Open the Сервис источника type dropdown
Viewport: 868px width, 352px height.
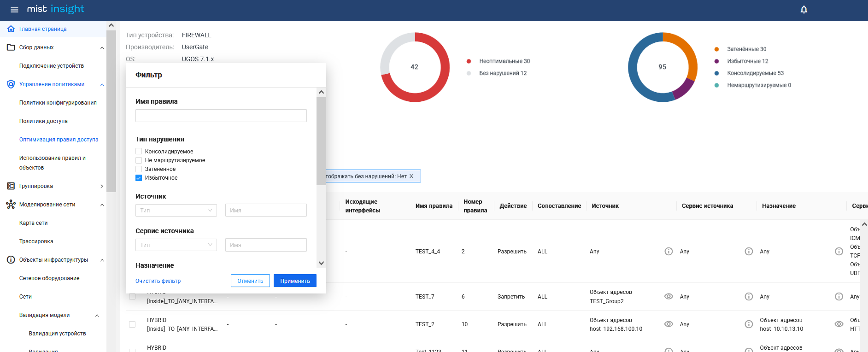(x=176, y=245)
